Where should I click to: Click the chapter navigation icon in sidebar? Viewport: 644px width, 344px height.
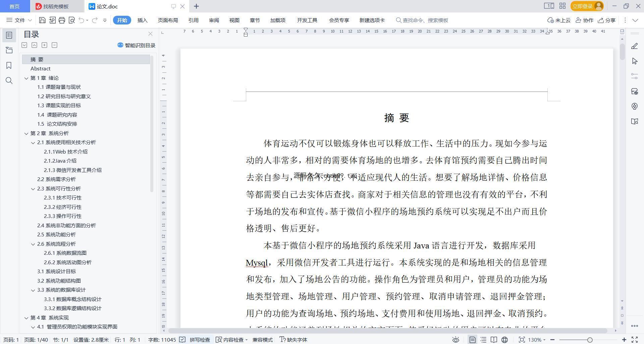[x=9, y=50]
